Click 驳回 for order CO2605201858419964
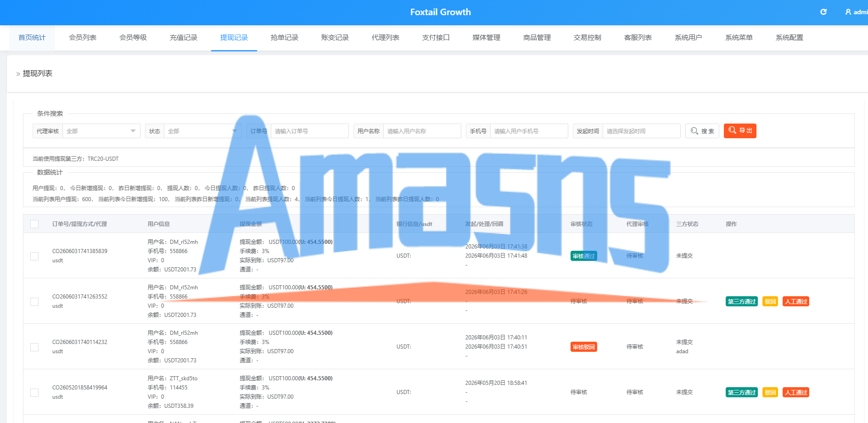 coord(770,392)
